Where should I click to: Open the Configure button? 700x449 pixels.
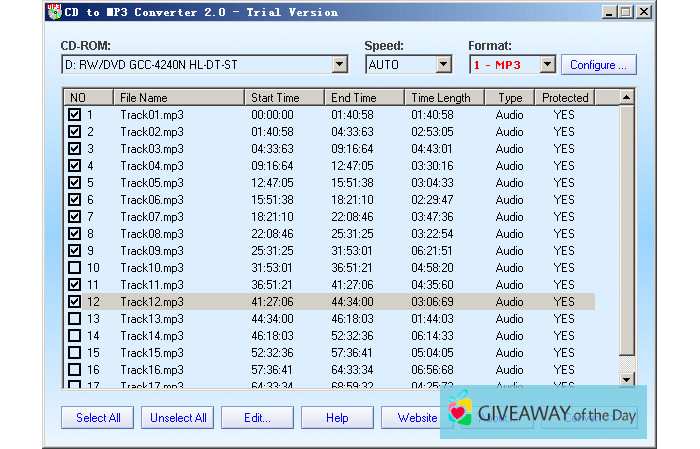pos(599,65)
